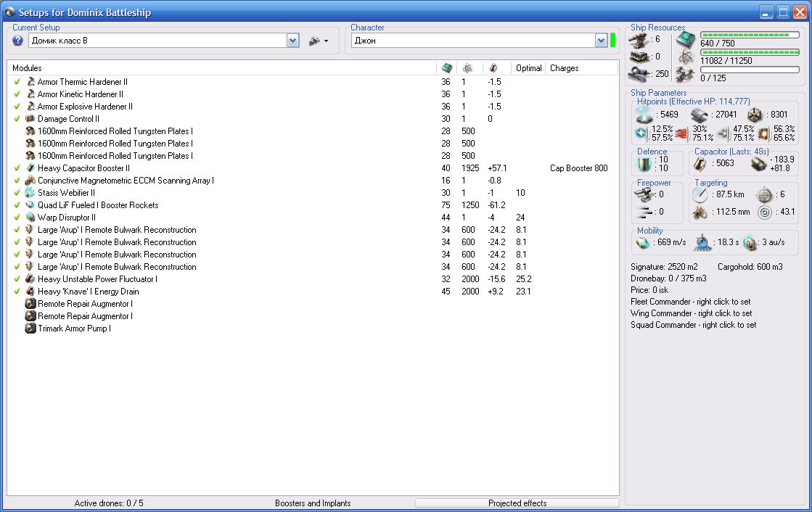Viewport: 812px width, 512px height.
Task: Expand the small arrow beside the ship icon
Action: pos(327,41)
